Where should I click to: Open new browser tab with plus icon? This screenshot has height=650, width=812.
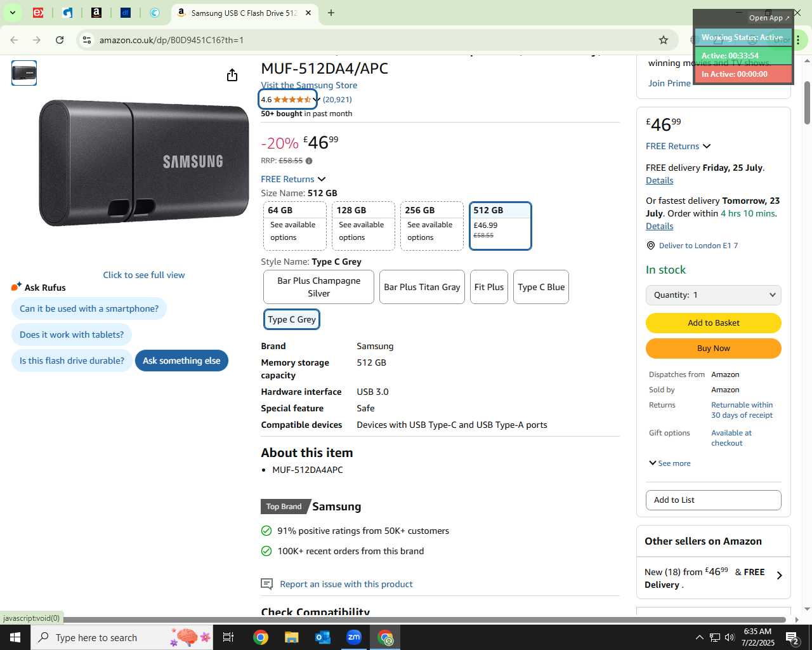pos(331,13)
